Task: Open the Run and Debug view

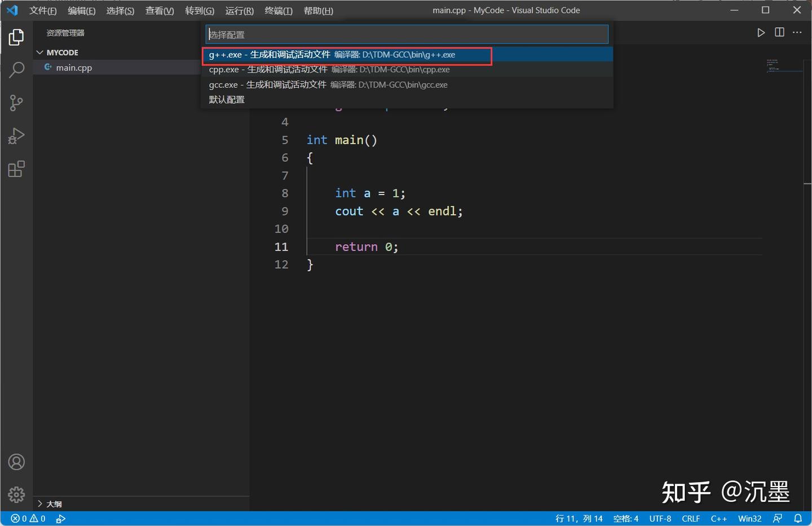Action: coord(16,136)
